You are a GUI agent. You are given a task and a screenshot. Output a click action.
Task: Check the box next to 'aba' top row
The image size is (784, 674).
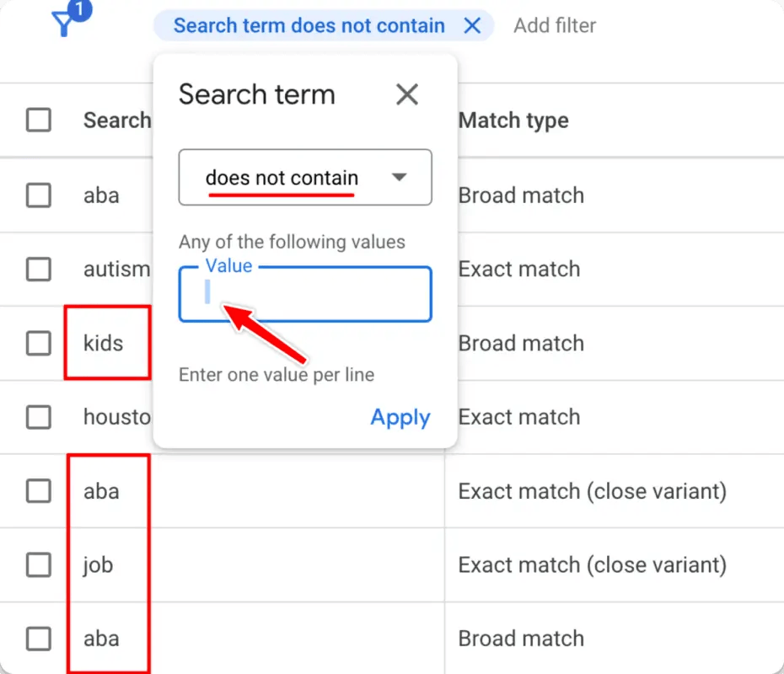(39, 195)
